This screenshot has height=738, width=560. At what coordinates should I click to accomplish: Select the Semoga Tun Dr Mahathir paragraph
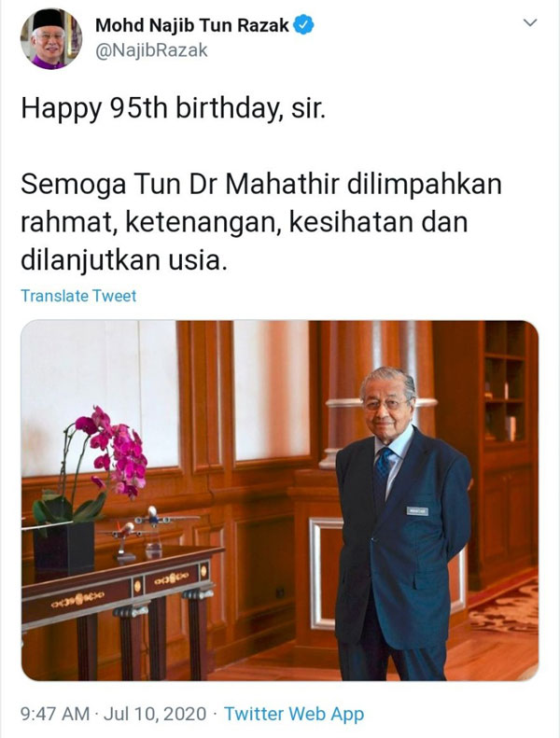click(x=261, y=222)
